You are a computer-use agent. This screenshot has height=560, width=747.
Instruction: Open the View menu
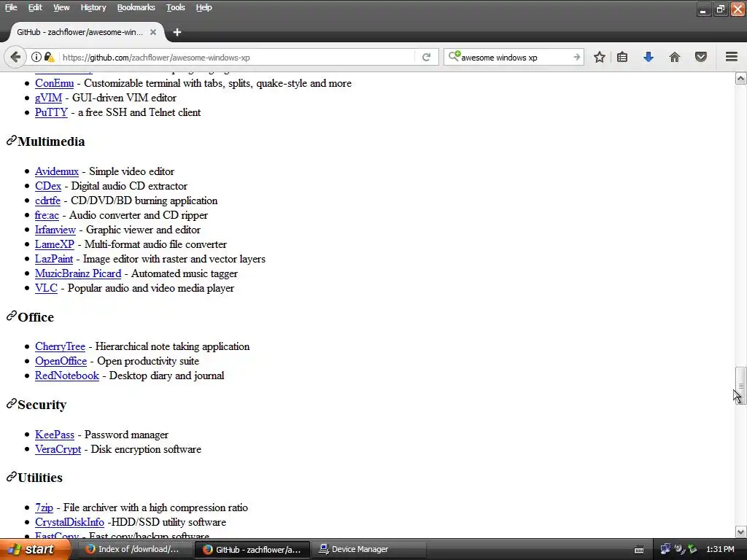tap(61, 7)
